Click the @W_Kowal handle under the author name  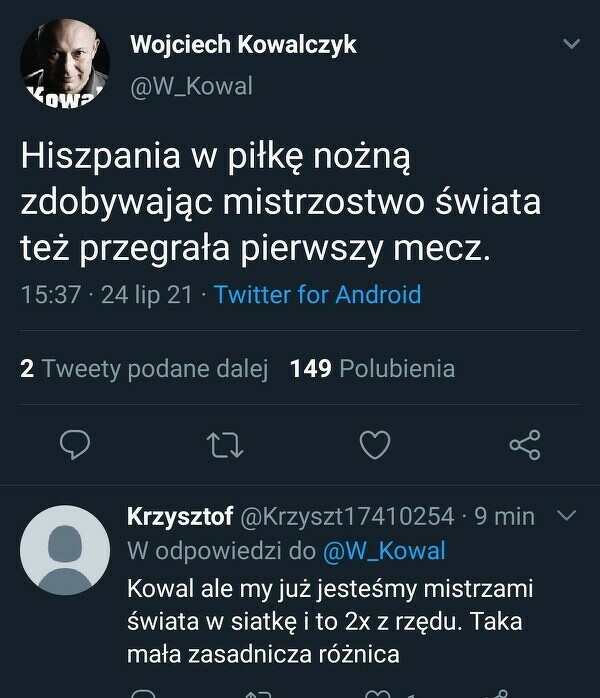191,87
